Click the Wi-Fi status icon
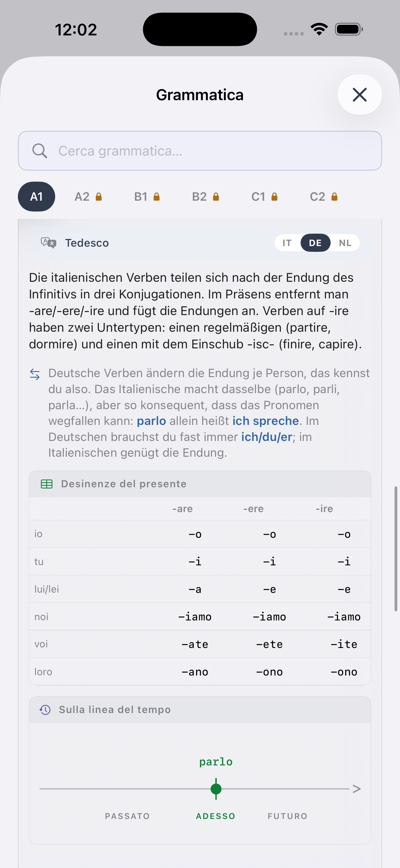This screenshot has height=868, width=400. tap(319, 29)
